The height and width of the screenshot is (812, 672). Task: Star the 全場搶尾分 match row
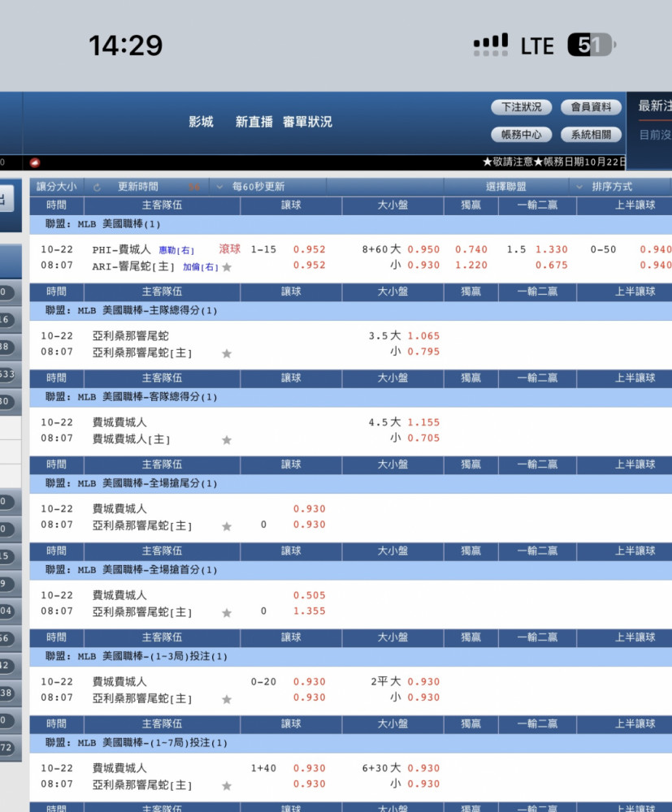click(x=227, y=527)
